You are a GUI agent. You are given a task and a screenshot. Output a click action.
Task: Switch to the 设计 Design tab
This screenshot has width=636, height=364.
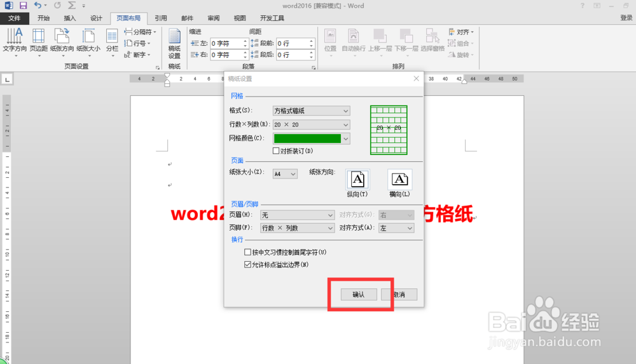pos(96,18)
